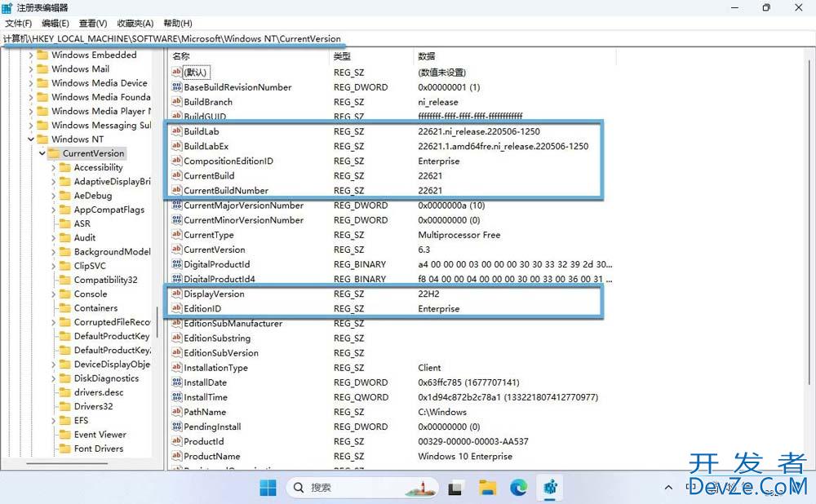Open the 查看(V) menu
The width and height of the screenshot is (816, 504).
(x=93, y=24)
